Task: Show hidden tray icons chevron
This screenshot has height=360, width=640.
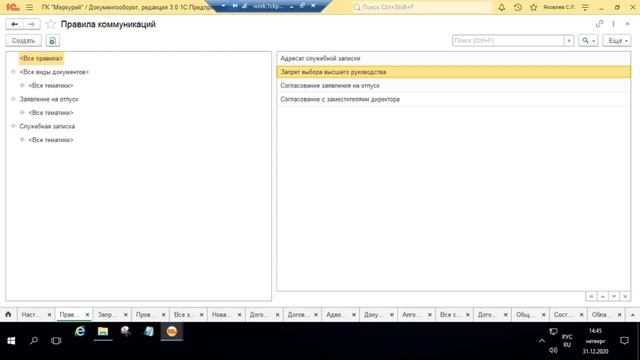Action: pos(542,341)
